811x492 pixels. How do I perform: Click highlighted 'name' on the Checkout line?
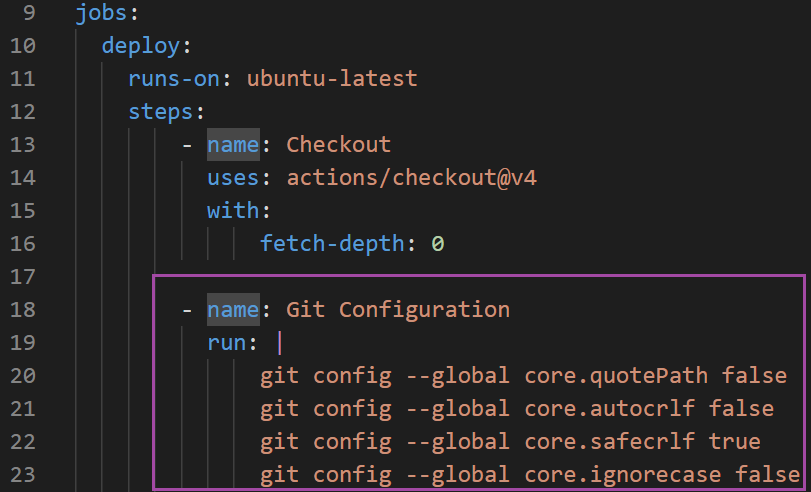(x=233, y=145)
